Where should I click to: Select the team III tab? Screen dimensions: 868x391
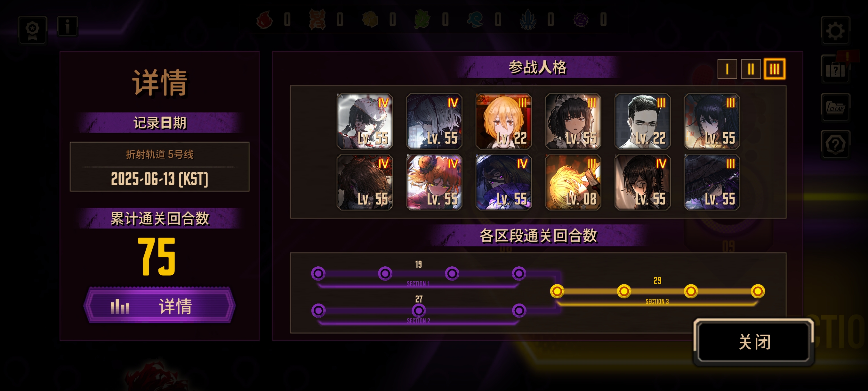774,69
